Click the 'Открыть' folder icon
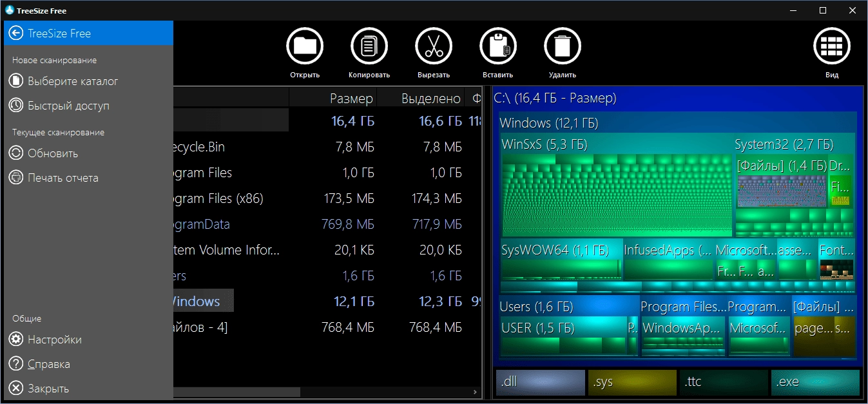This screenshot has height=404, width=868. (x=305, y=46)
